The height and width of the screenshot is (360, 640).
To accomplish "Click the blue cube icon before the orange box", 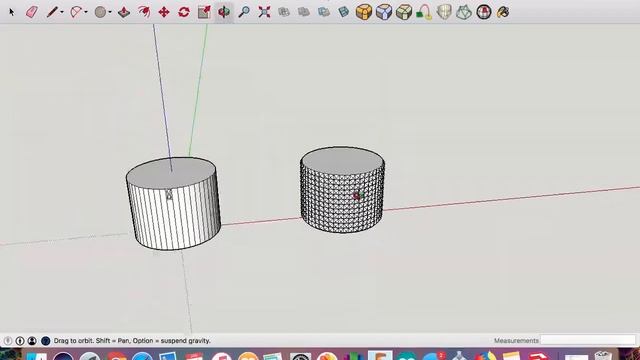I will 344,12.
